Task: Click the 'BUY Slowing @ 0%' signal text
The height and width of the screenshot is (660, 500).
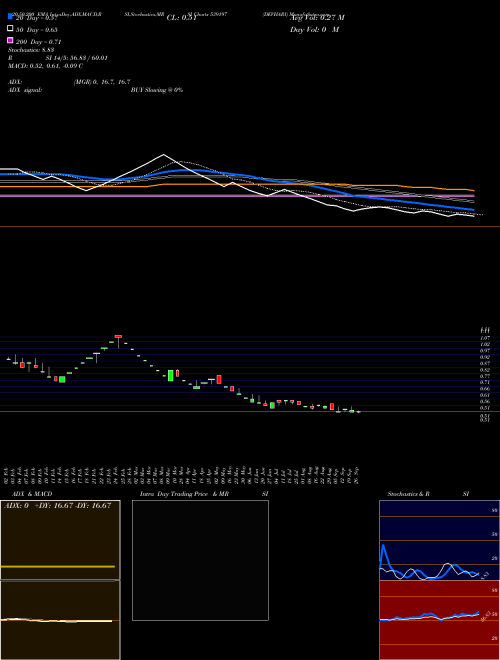Action: [x=157, y=90]
